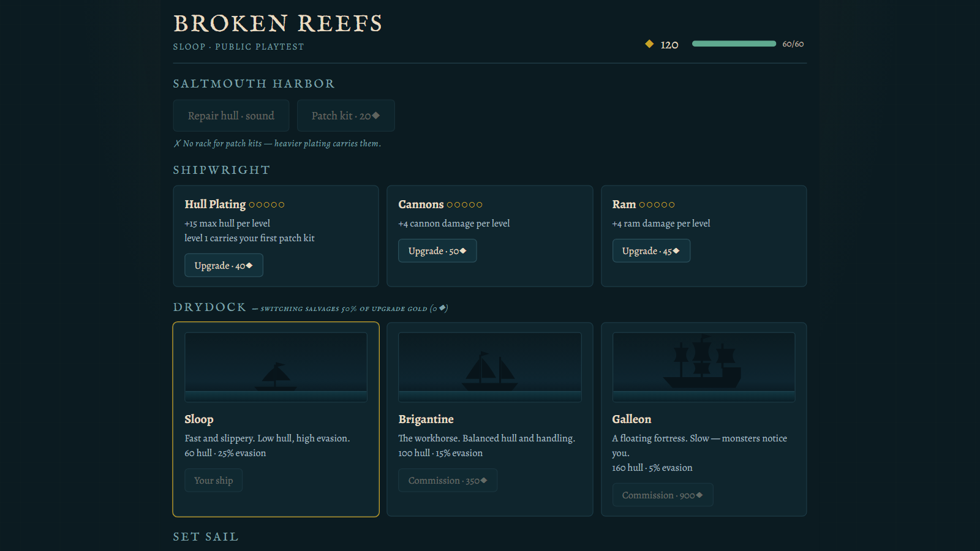Buy a Patch kit for 20 gold
This screenshot has width=980, height=551.
point(346,116)
